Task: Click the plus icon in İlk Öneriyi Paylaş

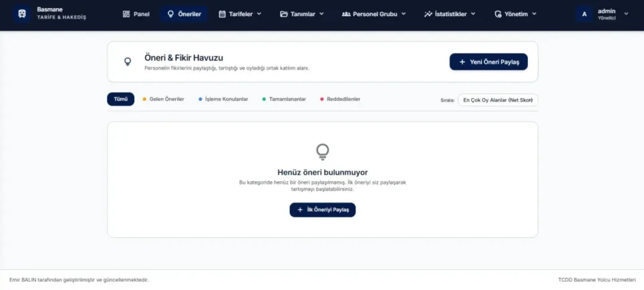Action: [x=300, y=209]
